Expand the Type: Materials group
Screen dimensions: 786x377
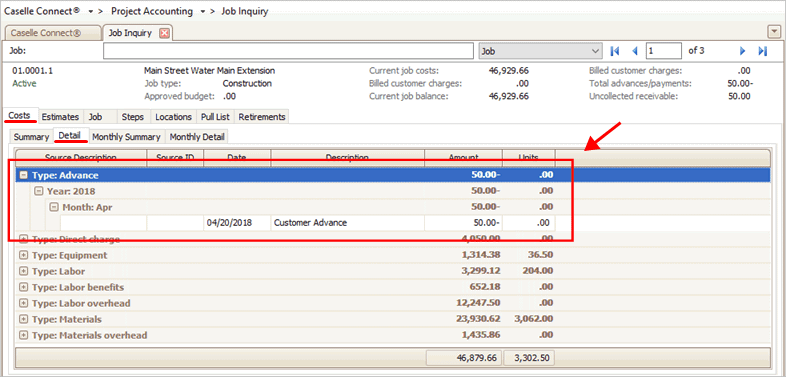pyautogui.click(x=23, y=319)
